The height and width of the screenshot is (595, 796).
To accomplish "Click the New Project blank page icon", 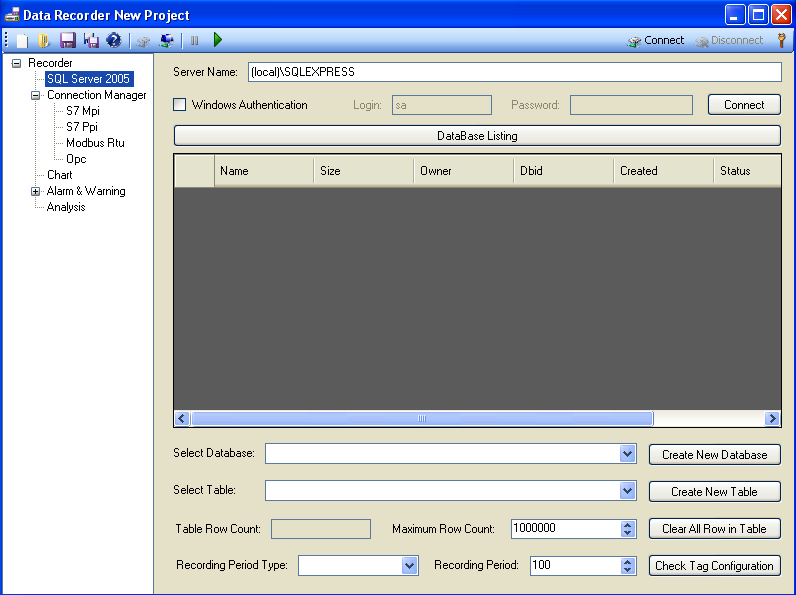I will (x=22, y=40).
